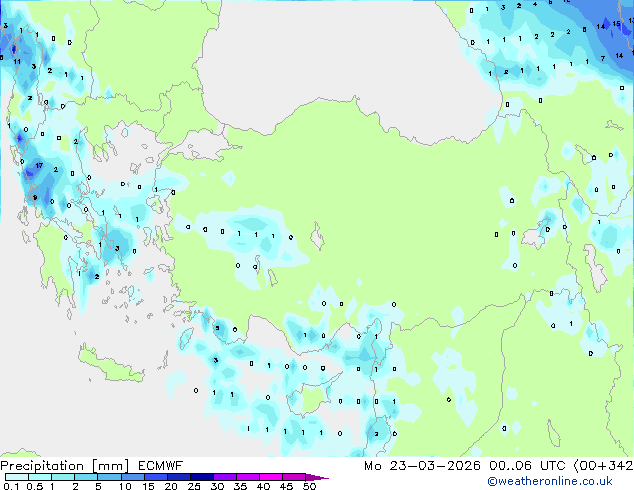Select the 30–35 mm purple swatch
The image size is (634, 490).
click(224, 477)
